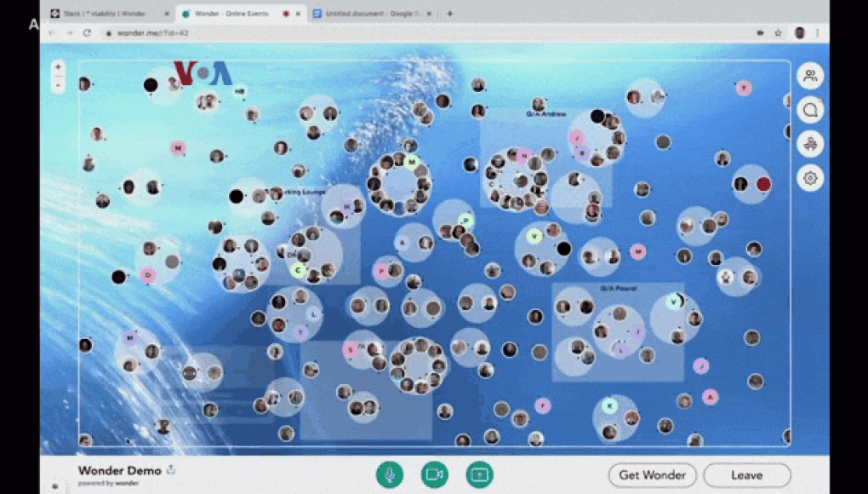Open a new browser tab
The height and width of the screenshot is (494, 868).
point(450,14)
